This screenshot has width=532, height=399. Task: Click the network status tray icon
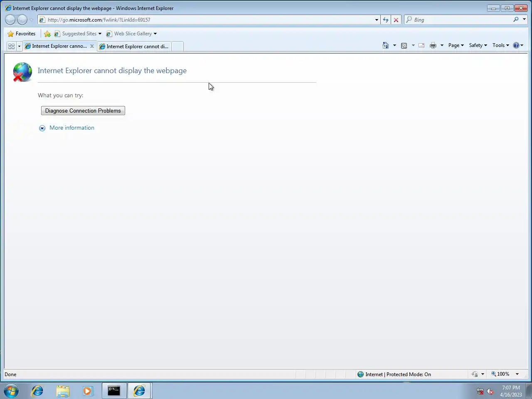click(x=480, y=391)
